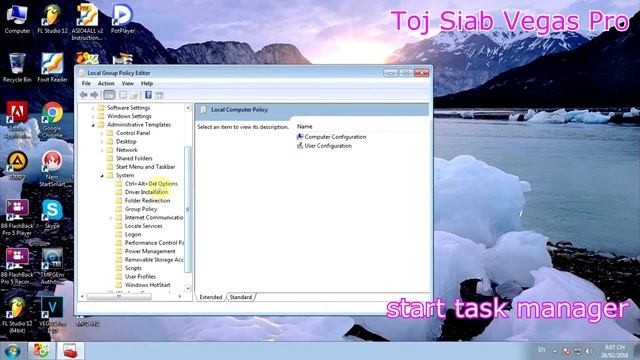Image resolution: width=640 pixels, height=360 pixels.
Task: Click the Forward arrow in the toolbar
Action: [94, 95]
